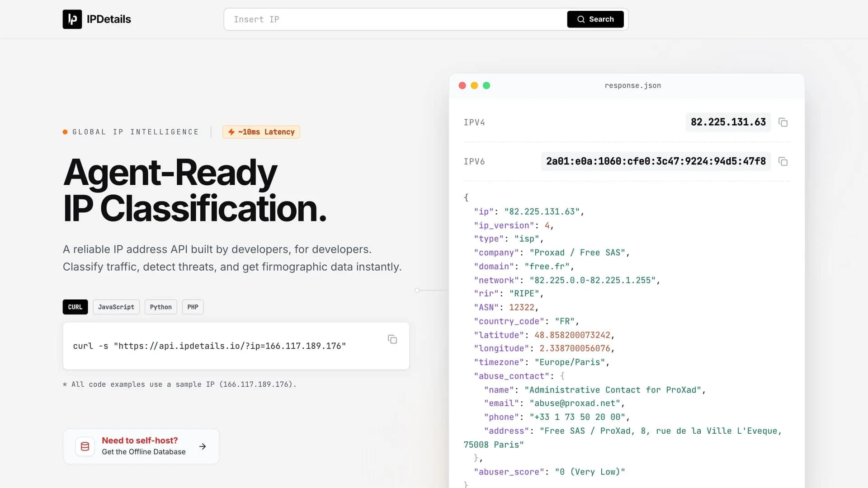Screen dimensions: 868x488
Task: Click the red dot in response.json window
Action: pyautogui.click(x=462, y=85)
